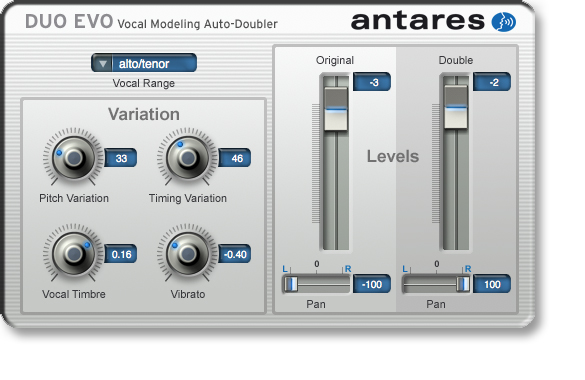Click the Original channel label
Screen dimensions: 585x380
click(x=335, y=60)
